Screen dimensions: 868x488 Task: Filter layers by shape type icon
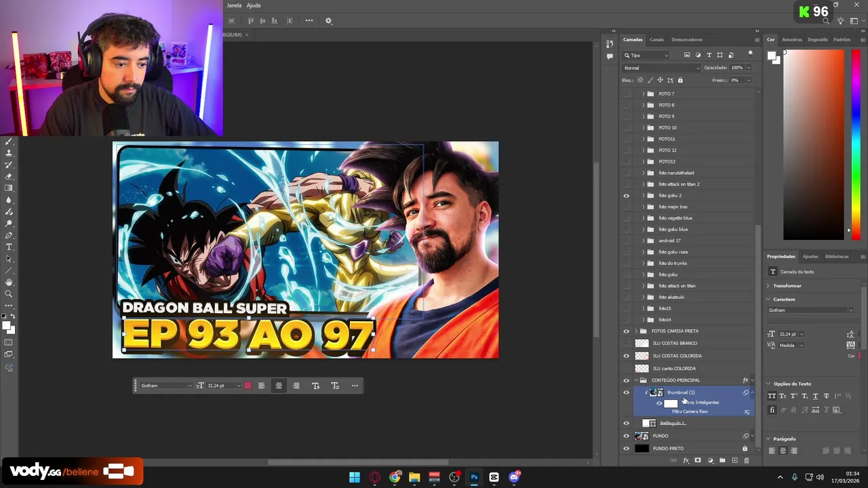click(720, 55)
